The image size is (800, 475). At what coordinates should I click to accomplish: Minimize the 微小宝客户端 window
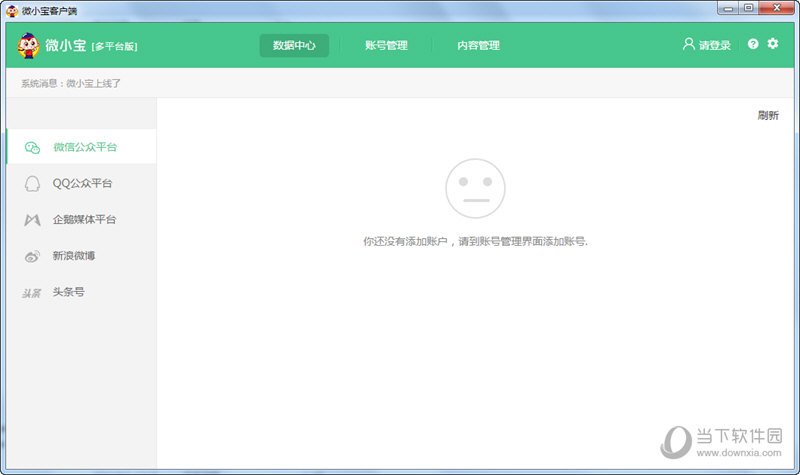tap(729, 8)
